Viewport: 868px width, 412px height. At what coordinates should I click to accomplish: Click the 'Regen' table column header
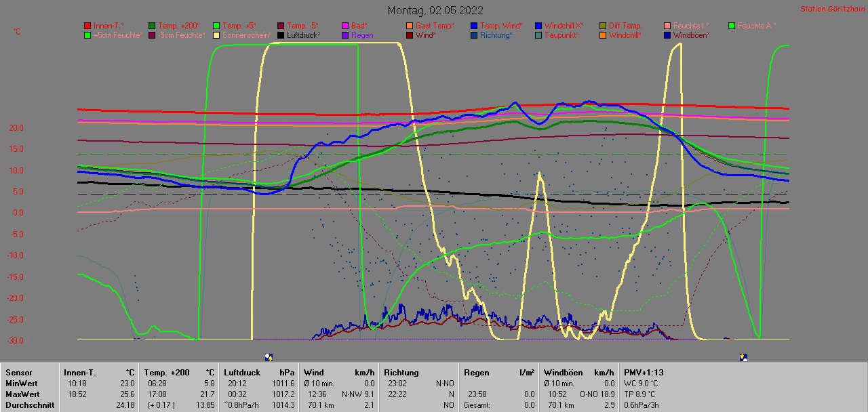tap(476, 373)
